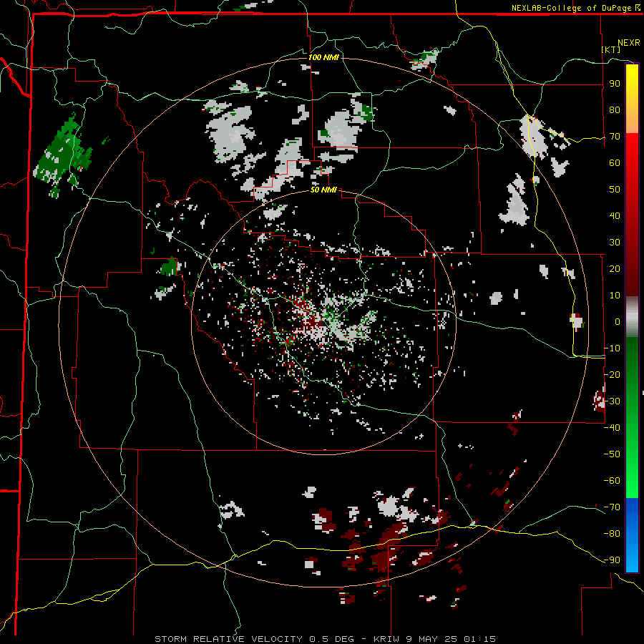Screen dimensions: 644x644
Task: Click the positive 70 scale label
Action: click(615, 137)
